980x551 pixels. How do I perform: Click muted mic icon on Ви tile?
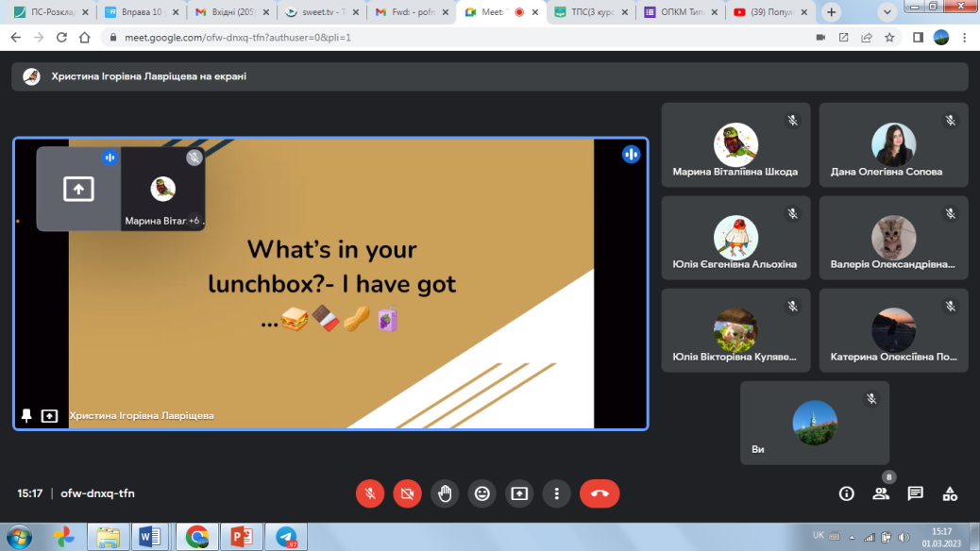(x=871, y=398)
